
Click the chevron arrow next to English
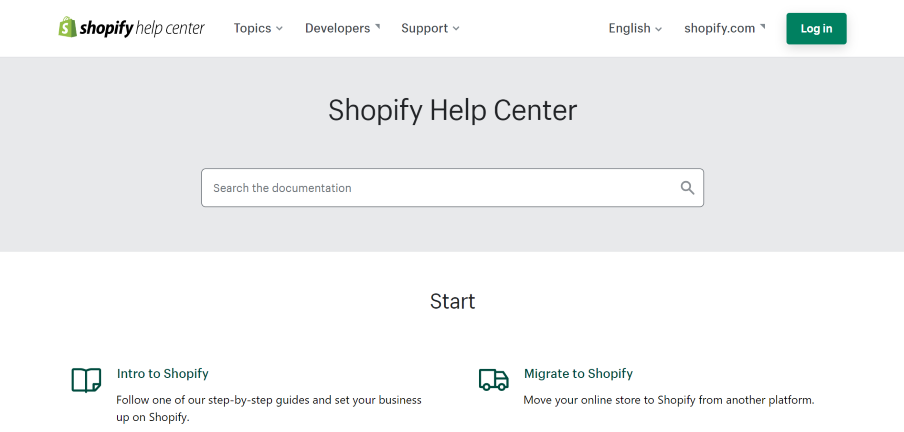point(658,29)
